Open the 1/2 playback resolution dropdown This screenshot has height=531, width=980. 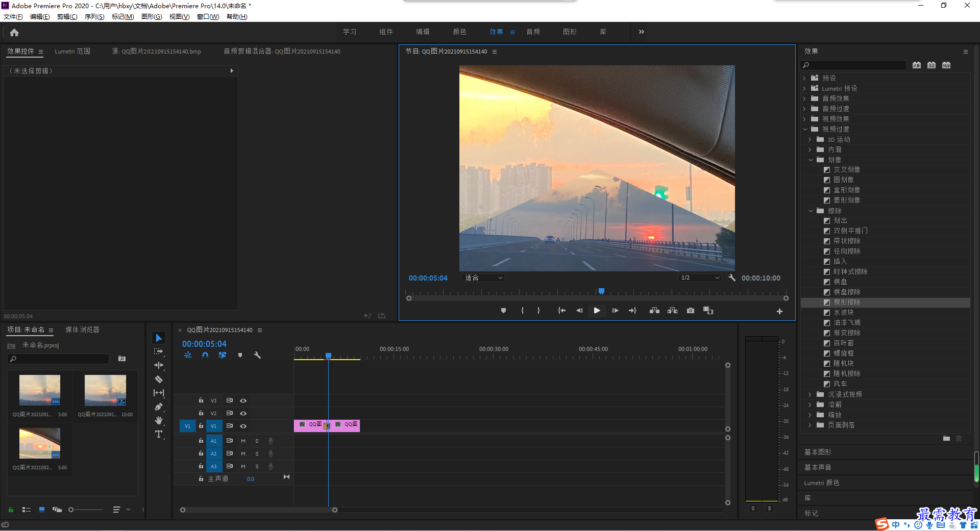[x=700, y=278]
